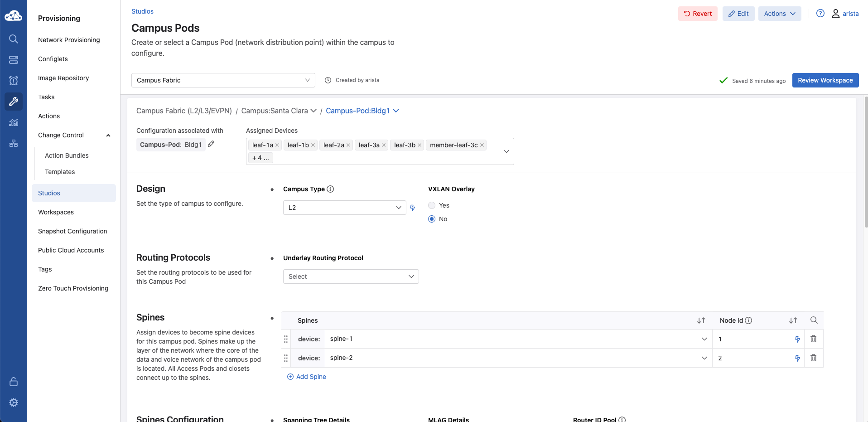Go to Workspaces in the sidebar

pos(56,212)
